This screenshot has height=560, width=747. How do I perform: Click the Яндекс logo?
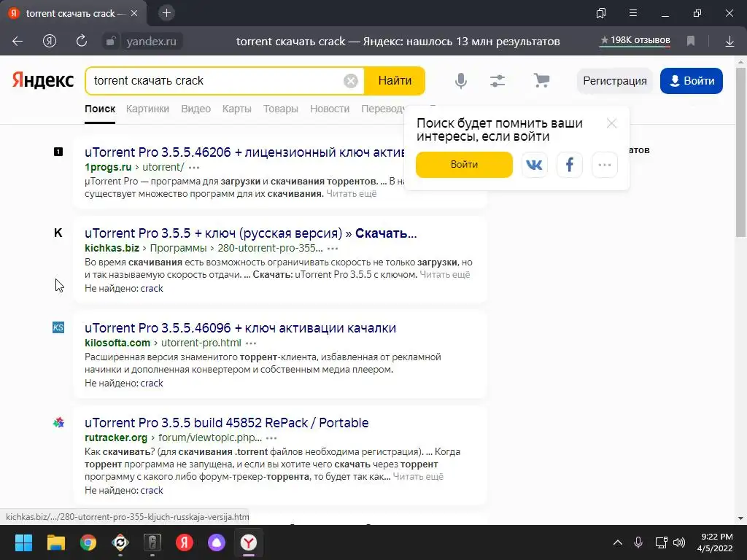coord(43,80)
